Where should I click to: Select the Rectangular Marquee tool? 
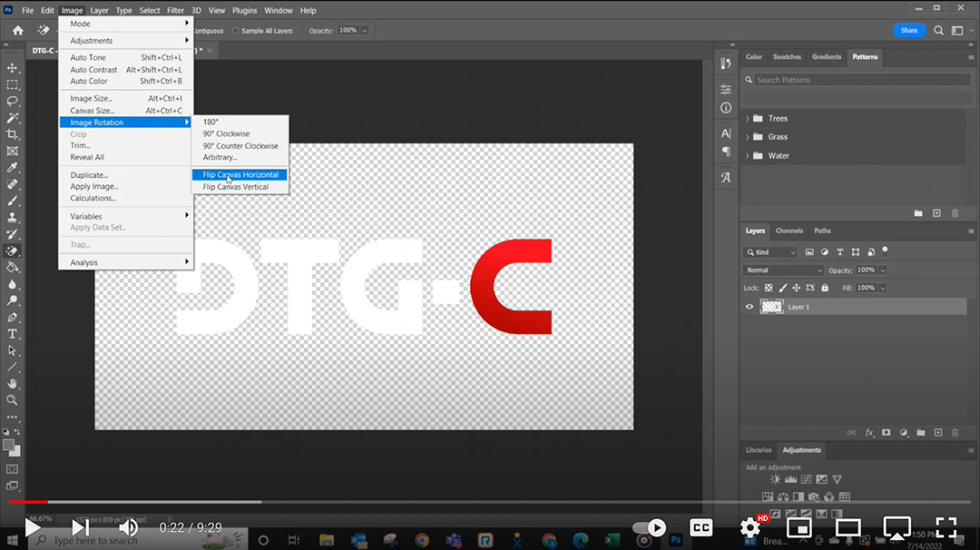tap(13, 84)
